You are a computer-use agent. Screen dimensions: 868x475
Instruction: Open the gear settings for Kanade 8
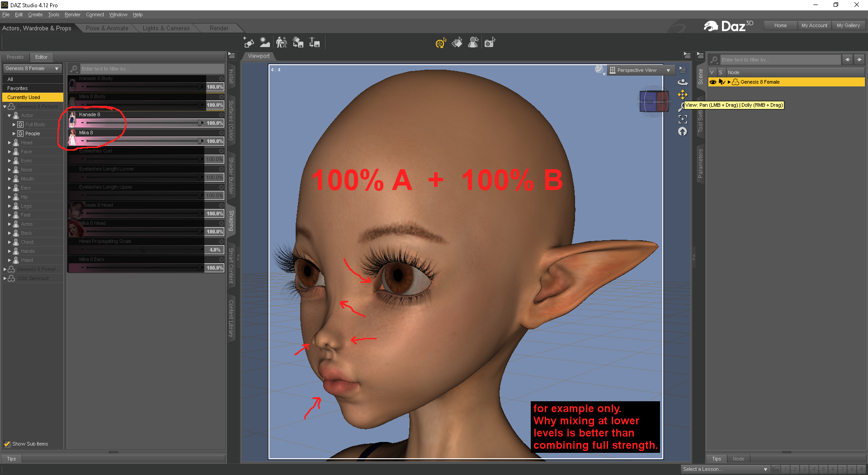(x=222, y=115)
